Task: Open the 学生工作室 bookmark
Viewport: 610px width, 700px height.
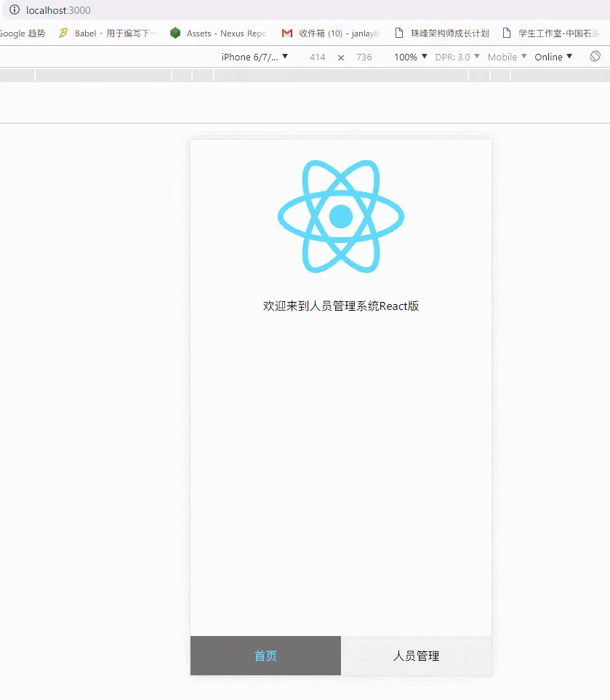Action: 551,33
